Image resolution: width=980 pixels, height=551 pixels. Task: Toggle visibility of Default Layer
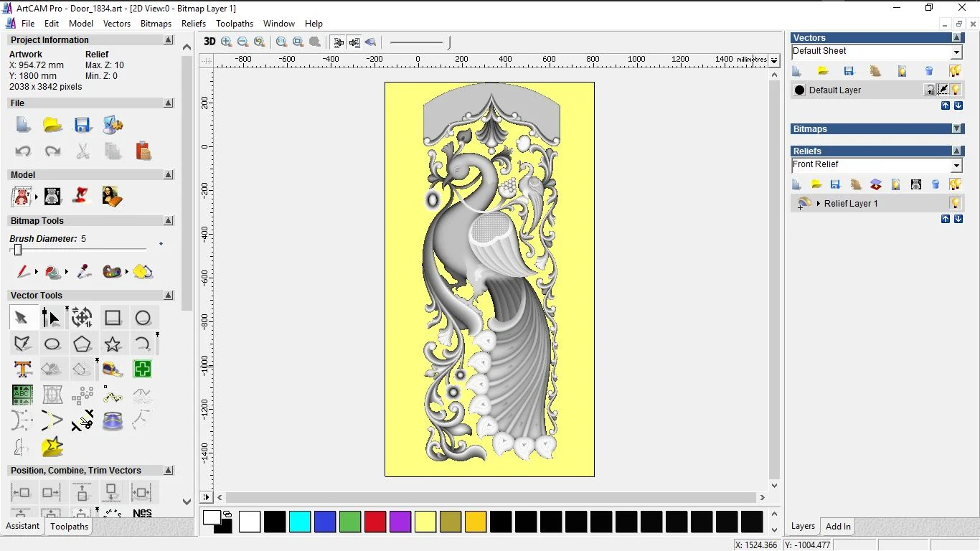coord(956,90)
